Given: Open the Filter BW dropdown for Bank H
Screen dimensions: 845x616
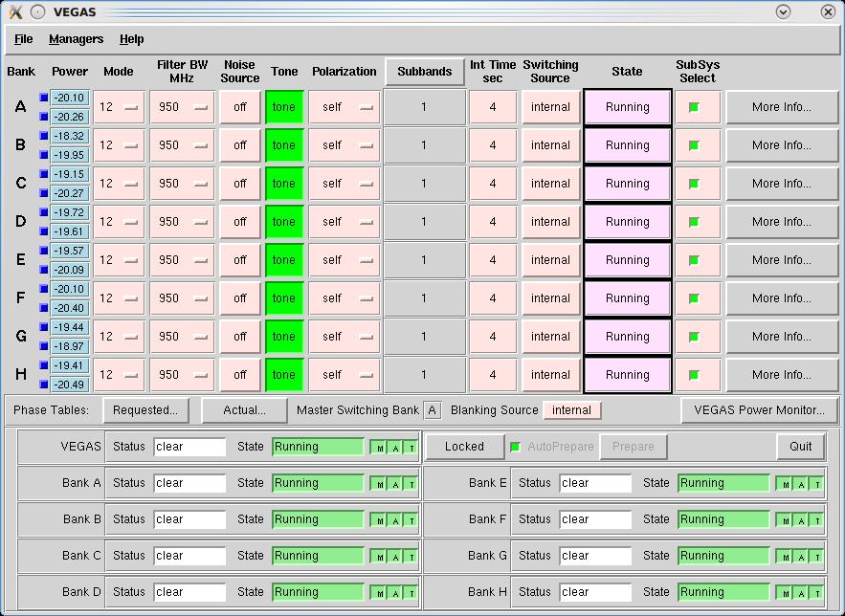Looking at the screenshot, I should pyautogui.click(x=182, y=375).
